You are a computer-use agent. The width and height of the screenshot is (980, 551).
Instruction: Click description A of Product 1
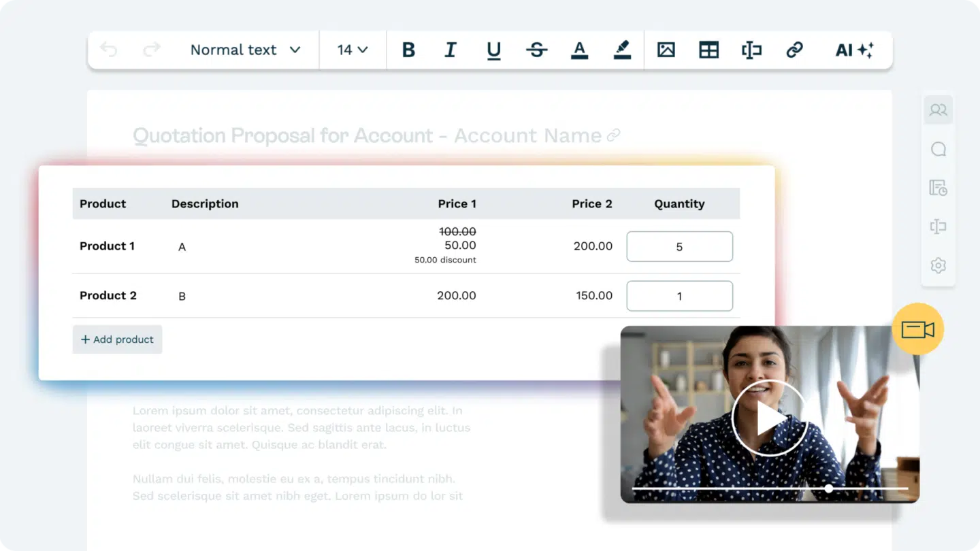(182, 247)
